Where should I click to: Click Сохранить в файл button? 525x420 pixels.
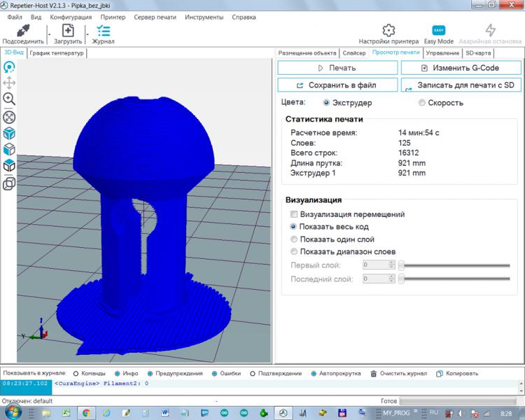point(337,85)
